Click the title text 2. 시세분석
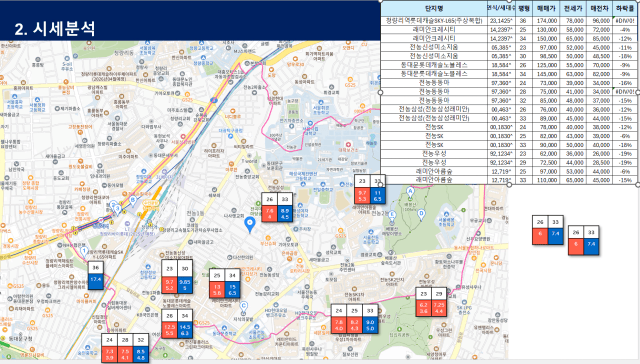 [55, 29]
